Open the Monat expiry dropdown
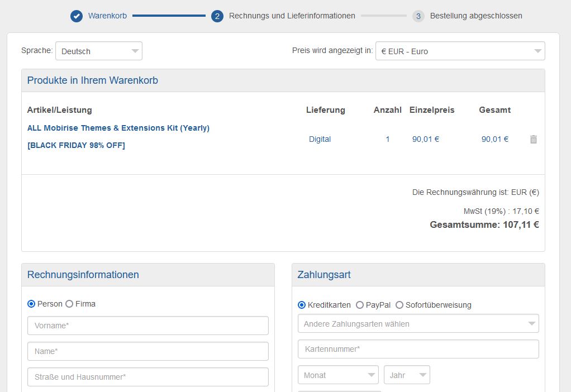571x392 pixels. (x=338, y=375)
